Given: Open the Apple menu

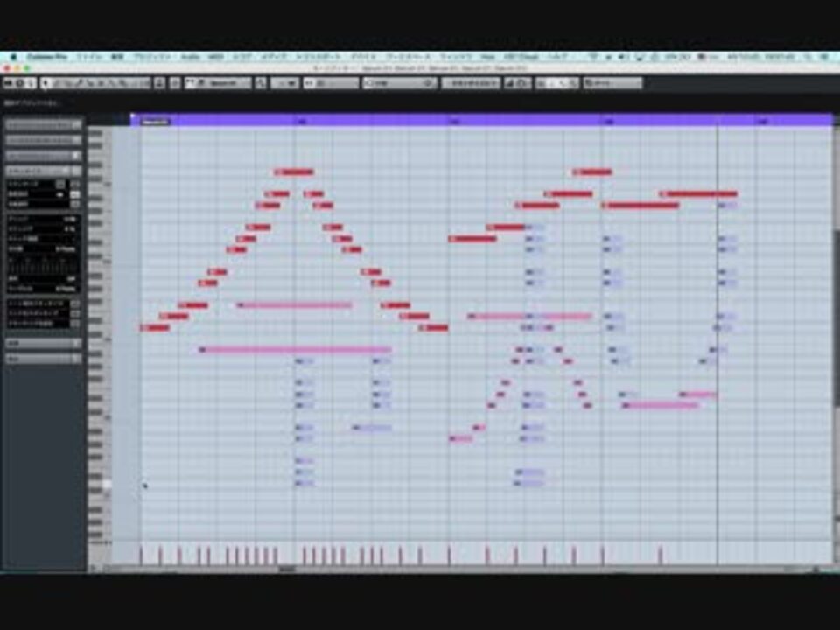Looking at the screenshot, I should pos(14,56).
